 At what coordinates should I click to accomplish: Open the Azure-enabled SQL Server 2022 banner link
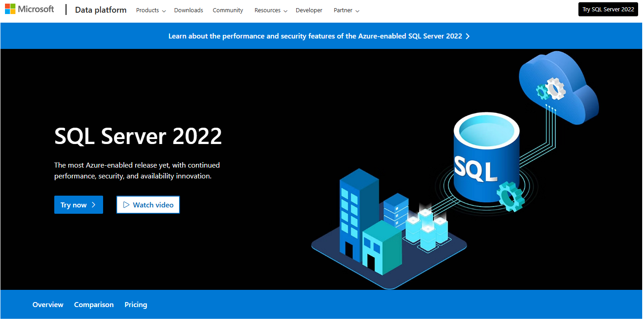[x=315, y=36]
